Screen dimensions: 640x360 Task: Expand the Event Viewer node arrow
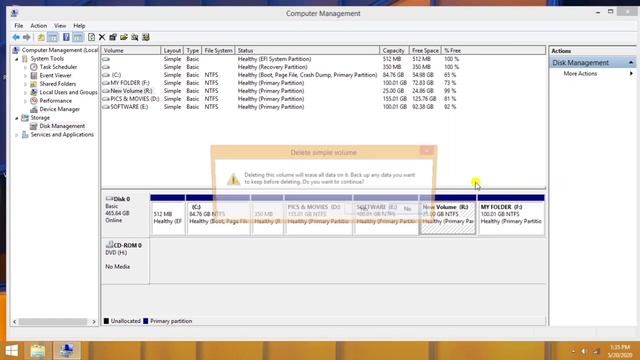point(25,76)
